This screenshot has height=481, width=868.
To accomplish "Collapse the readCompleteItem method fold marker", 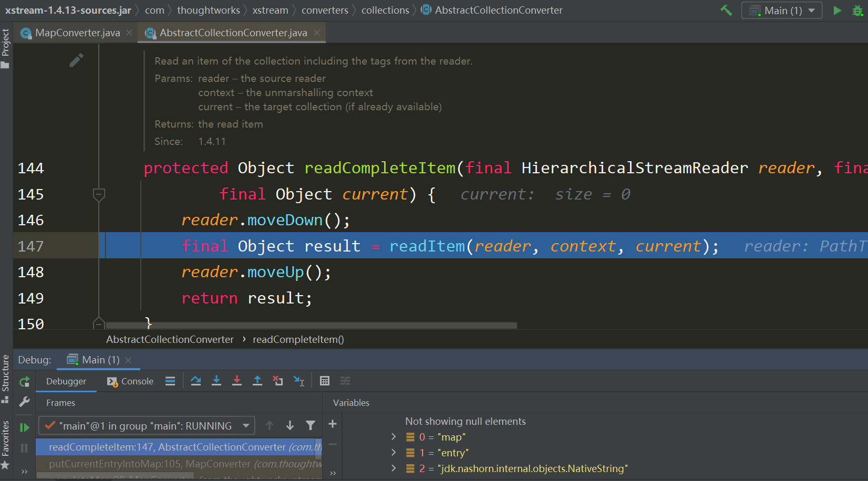I will pos(99,194).
